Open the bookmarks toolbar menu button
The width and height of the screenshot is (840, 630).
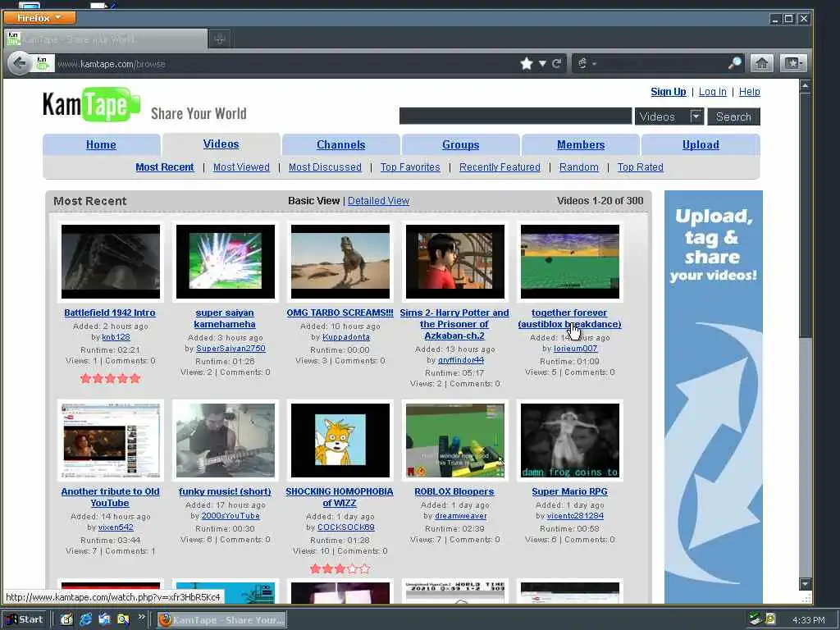[793, 63]
